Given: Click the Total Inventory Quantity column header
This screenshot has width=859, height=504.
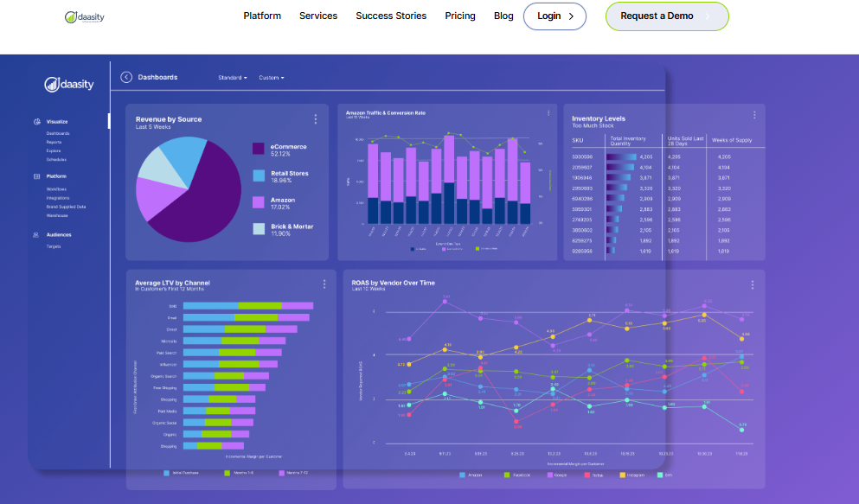Looking at the screenshot, I should [x=628, y=141].
